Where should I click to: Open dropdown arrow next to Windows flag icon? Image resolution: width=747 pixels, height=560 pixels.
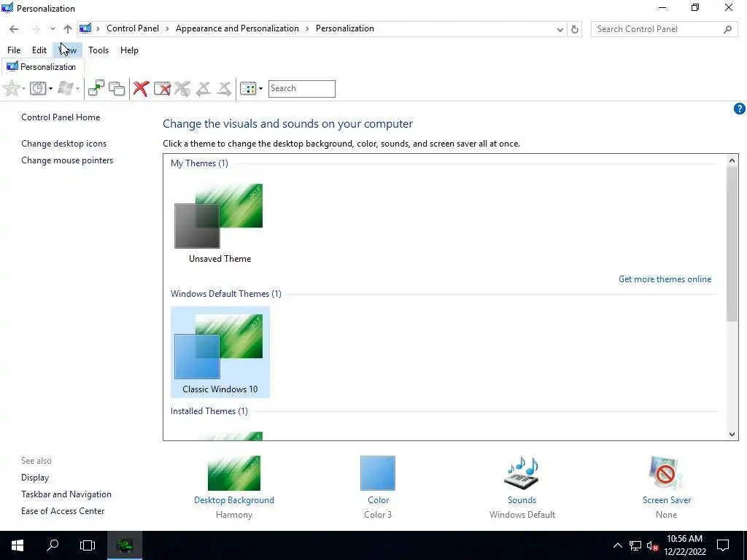tap(77, 88)
